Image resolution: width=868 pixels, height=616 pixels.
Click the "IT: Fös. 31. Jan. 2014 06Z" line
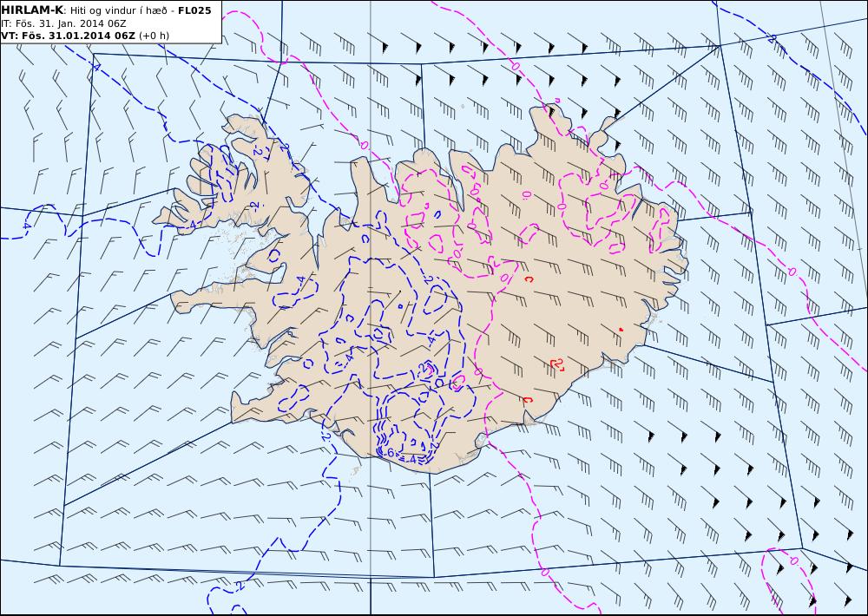click(63, 23)
